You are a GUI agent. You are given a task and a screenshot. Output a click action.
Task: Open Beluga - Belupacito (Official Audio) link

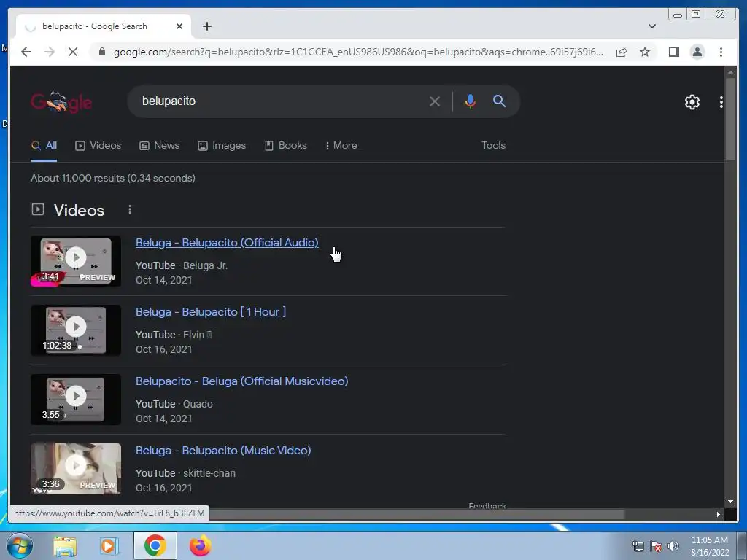pyautogui.click(x=227, y=243)
